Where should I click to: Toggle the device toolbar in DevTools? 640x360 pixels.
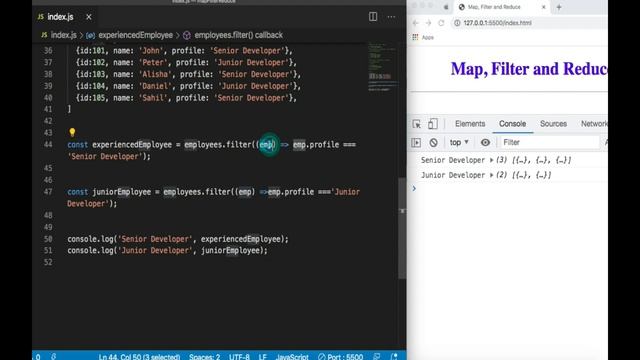433,124
